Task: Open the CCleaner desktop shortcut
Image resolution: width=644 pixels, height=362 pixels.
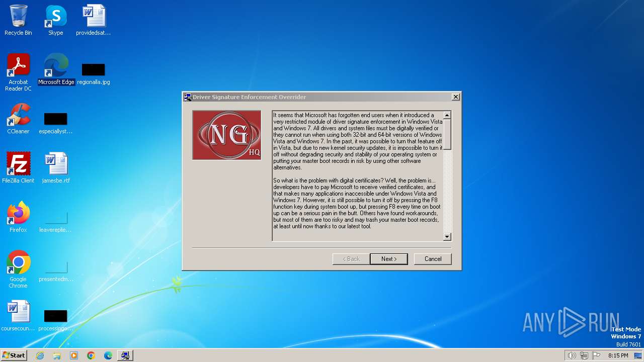Action: pyautogui.click(x=18, y=119)
